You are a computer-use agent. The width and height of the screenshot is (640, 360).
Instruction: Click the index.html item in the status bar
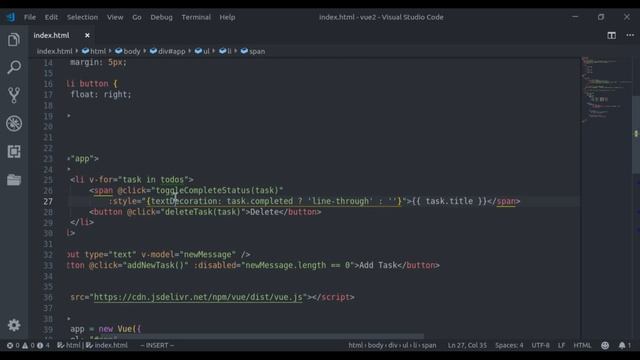pos(107,345)
